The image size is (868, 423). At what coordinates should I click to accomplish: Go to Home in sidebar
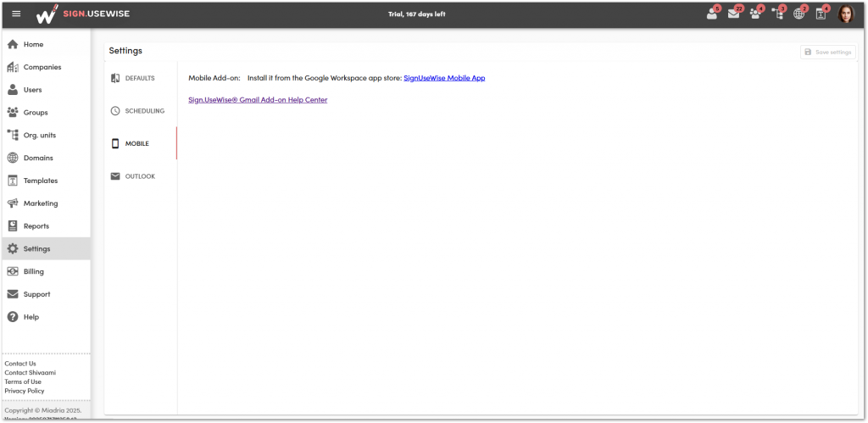point(46,44)
